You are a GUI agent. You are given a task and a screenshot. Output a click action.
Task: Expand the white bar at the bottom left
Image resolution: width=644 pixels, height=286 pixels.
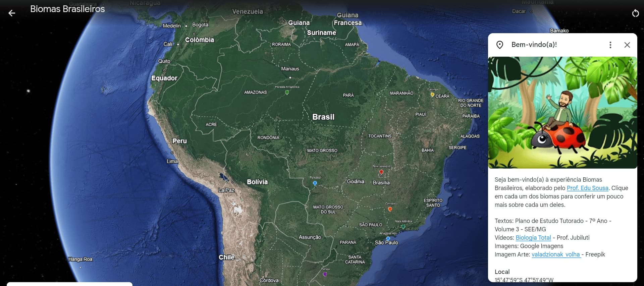(70, 284)
